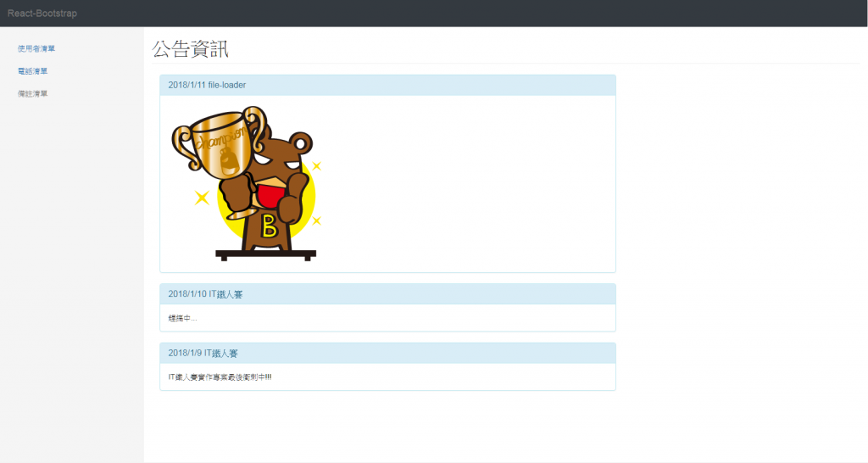Click the 公告資訊 page heading
Viewport: 868px width, 463px height.
tap(191, 48)
